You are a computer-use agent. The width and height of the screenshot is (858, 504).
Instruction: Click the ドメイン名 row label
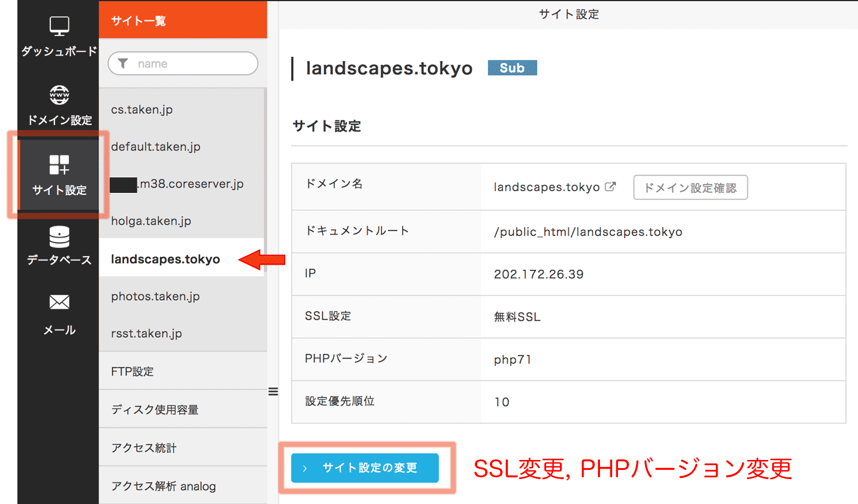click(x=334, y=184)
